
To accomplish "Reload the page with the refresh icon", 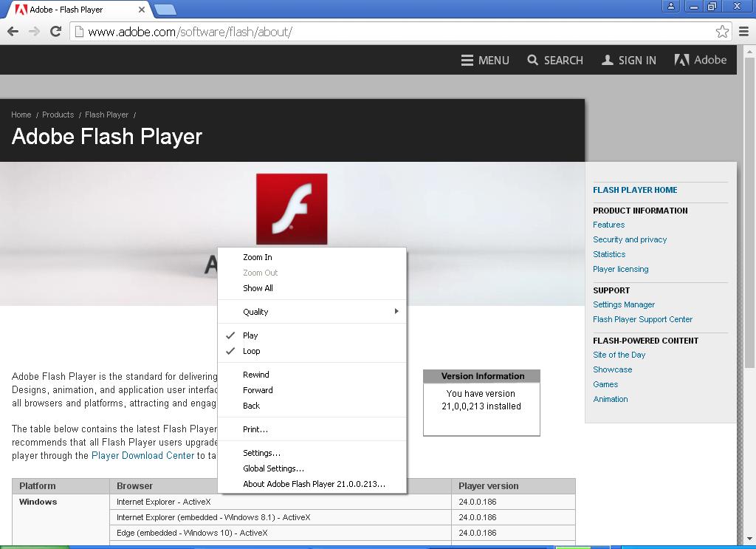I will click(x=56, y=31).
